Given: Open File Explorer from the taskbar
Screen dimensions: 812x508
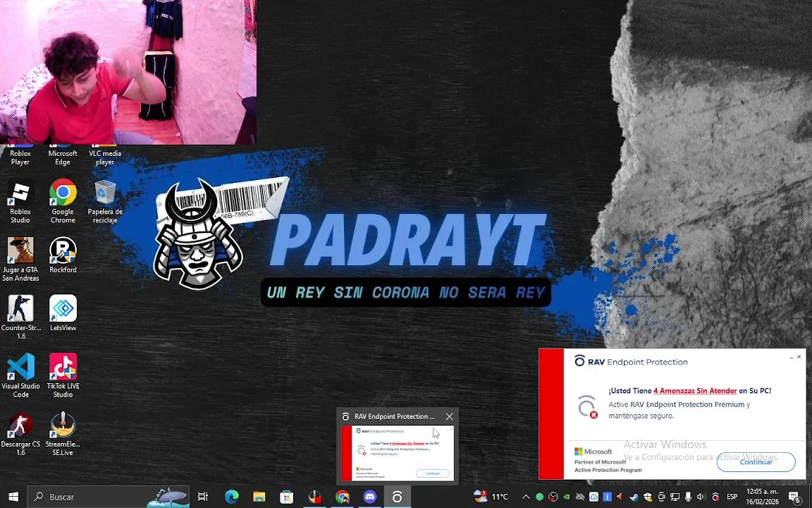Looking at the screenshot, I should 259,497.
